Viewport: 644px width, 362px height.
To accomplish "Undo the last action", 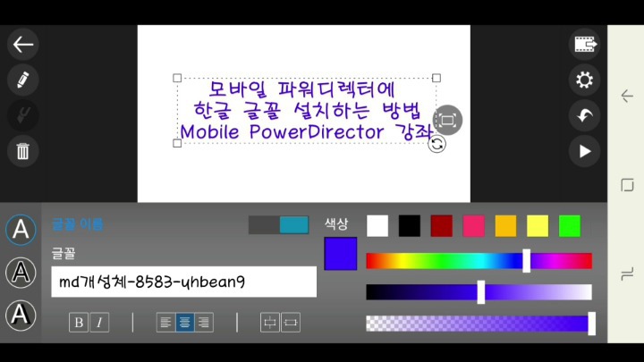I will coord(584,115).
